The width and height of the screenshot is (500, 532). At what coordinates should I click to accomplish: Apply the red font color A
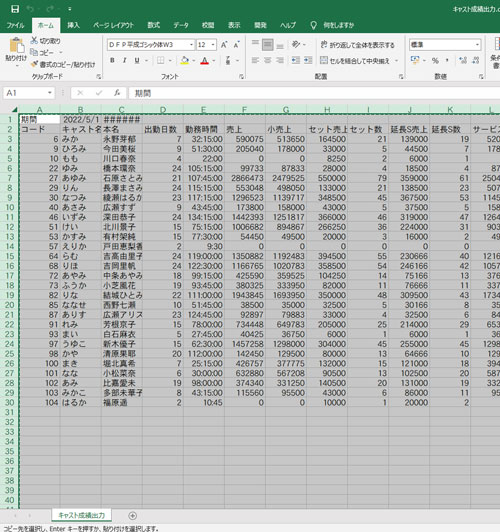[x=205, y=61]
